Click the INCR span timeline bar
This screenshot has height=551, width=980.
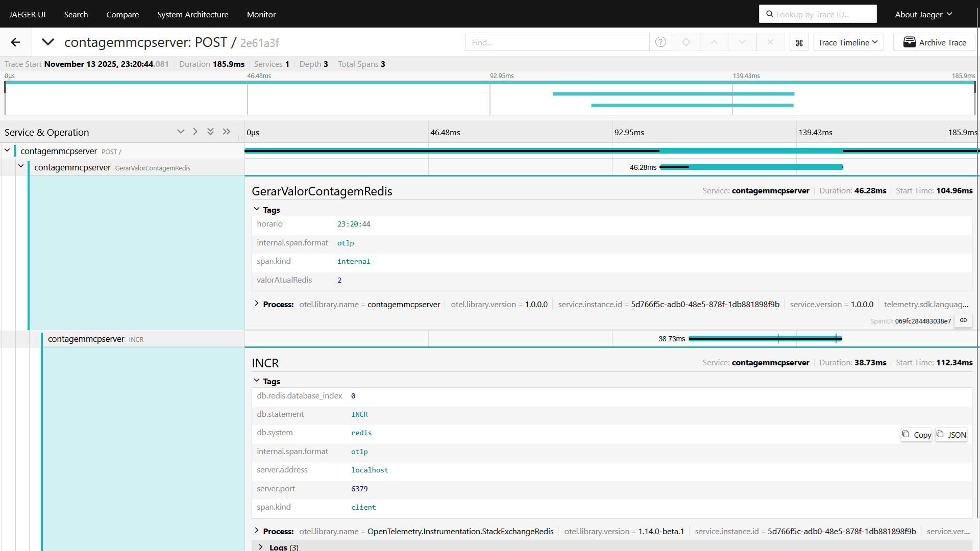[x=765, y=338]
